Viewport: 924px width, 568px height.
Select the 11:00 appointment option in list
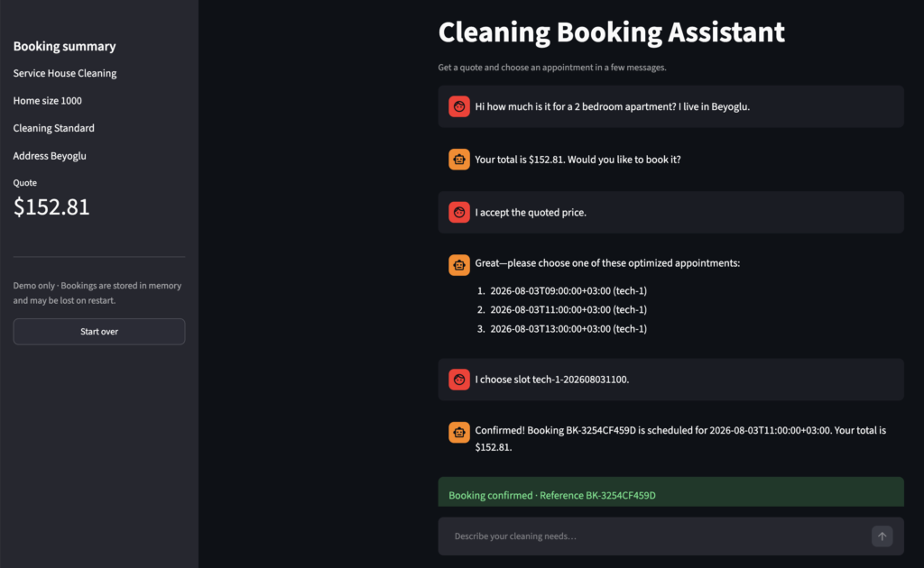click(568, 309)
